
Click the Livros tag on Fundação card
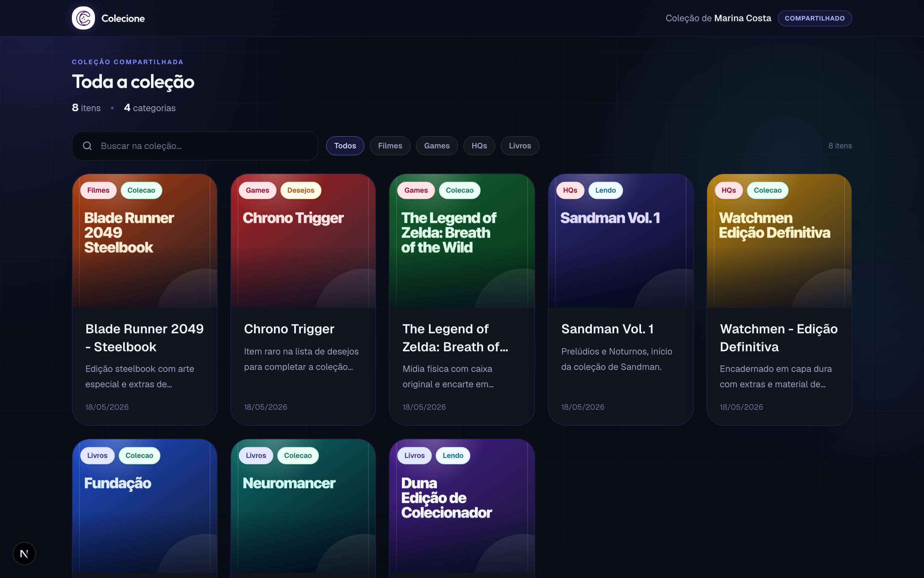pos(97,456)
